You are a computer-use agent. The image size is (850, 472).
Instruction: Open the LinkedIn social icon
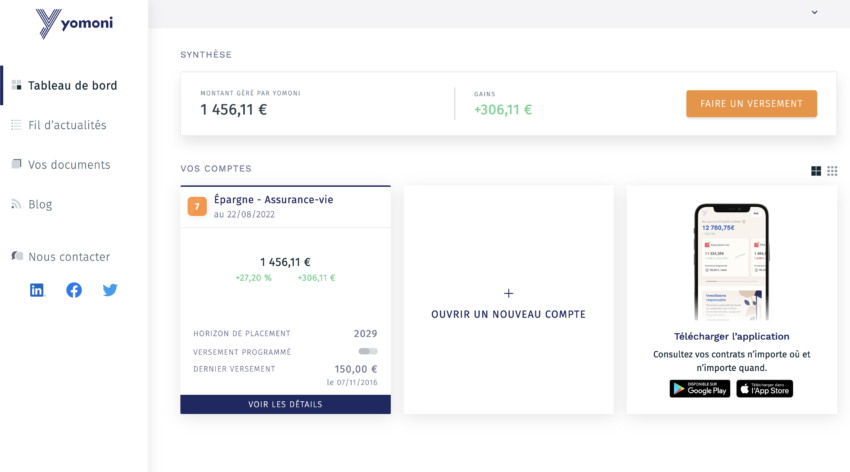click(38, 290)
